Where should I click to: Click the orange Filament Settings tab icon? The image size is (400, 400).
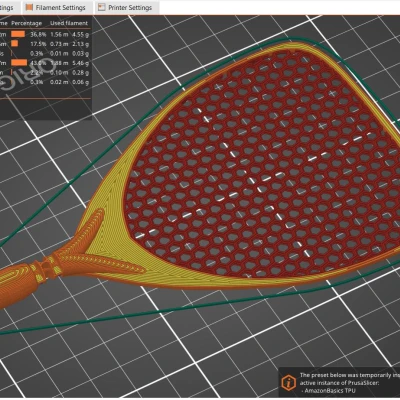pyautogui.click(x=29, y=7)
